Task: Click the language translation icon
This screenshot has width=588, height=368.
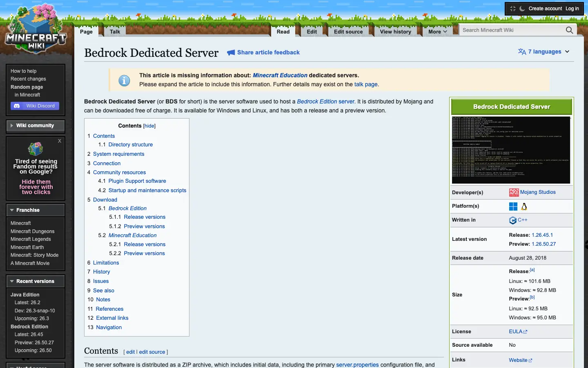Action: [522, 52]
